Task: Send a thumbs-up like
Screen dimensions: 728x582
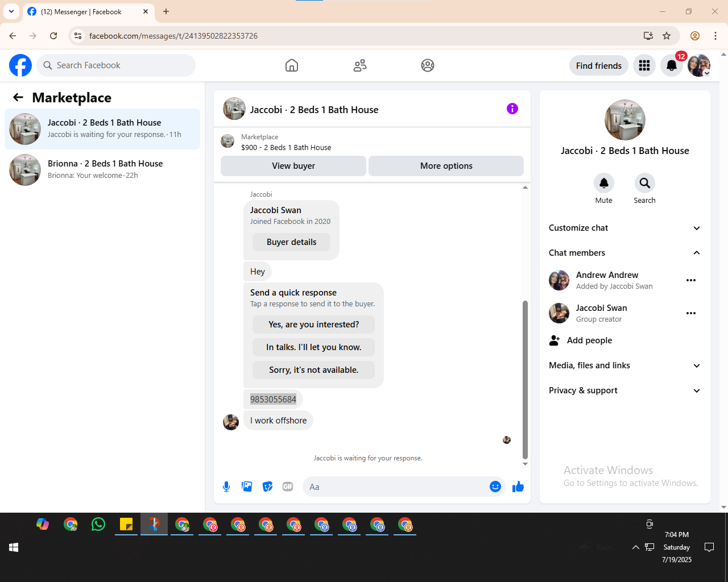Action: (518, 487)
